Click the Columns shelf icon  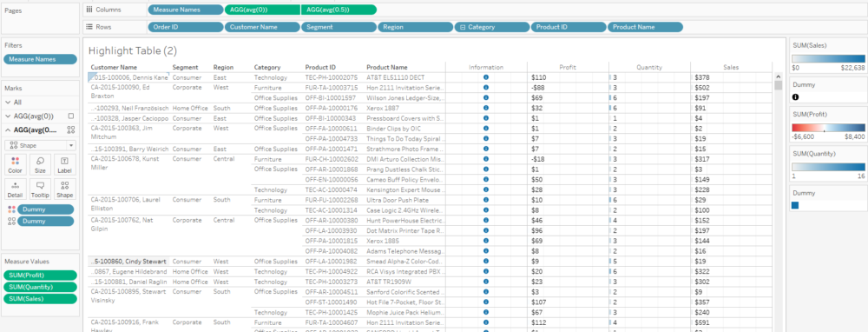[x=89, y=10]
